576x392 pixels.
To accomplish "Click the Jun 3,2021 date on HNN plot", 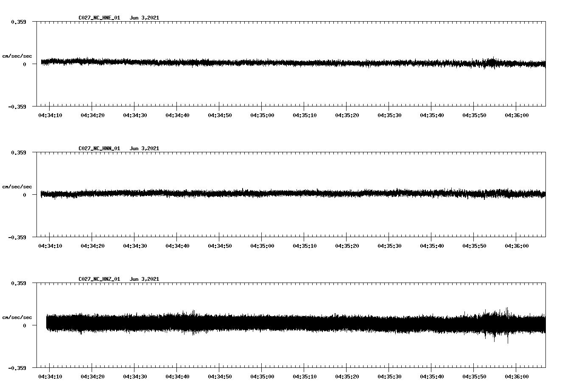I will (145, 148).
